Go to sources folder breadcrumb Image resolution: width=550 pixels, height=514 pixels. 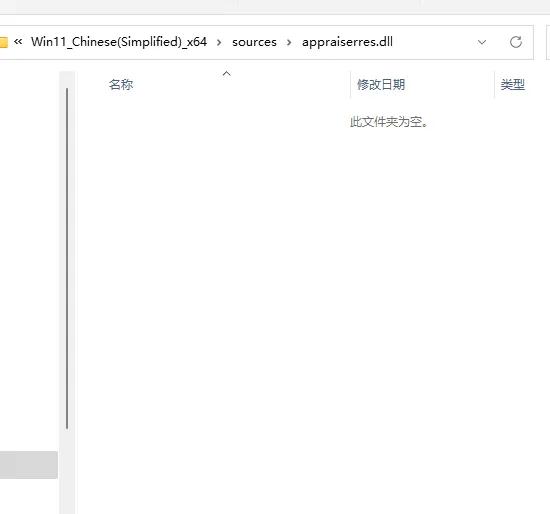(254, 42)
